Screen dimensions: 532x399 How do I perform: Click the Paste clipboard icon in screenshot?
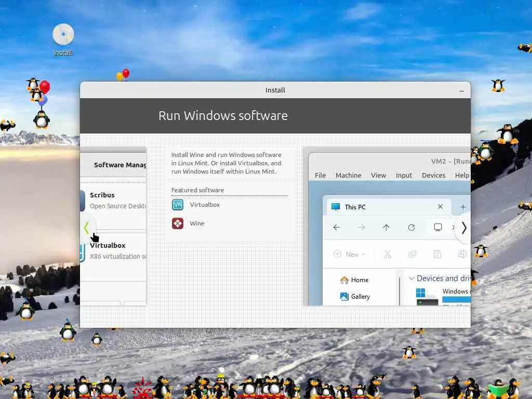[437, 254]
